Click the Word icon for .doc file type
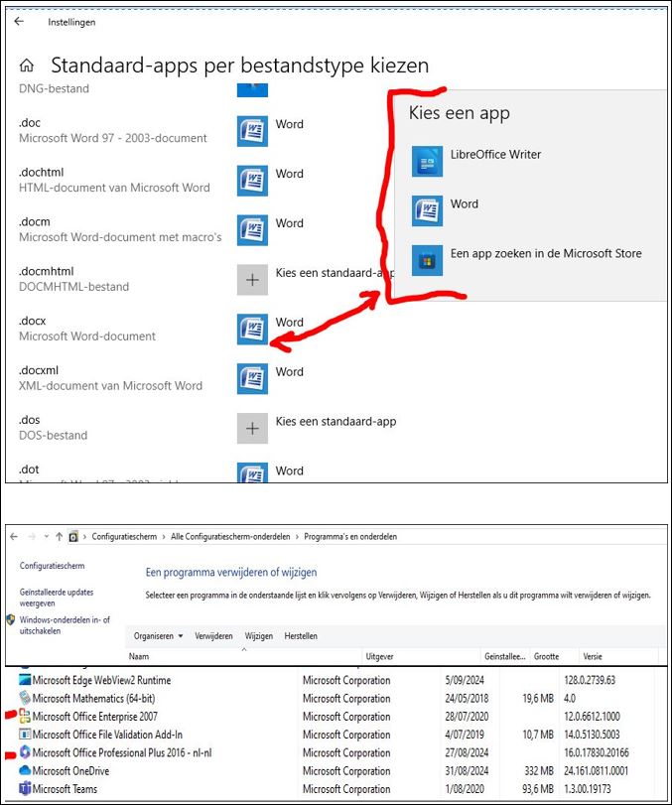 (252, 131)
